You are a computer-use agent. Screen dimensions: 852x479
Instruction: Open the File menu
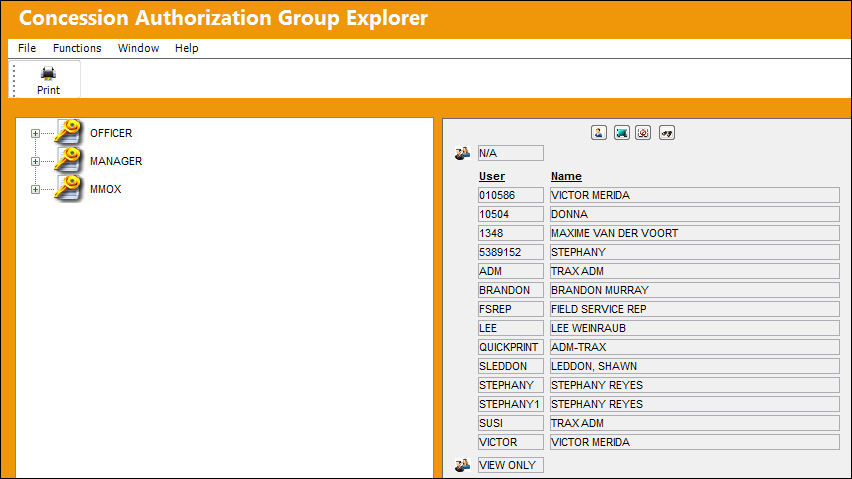27,48
